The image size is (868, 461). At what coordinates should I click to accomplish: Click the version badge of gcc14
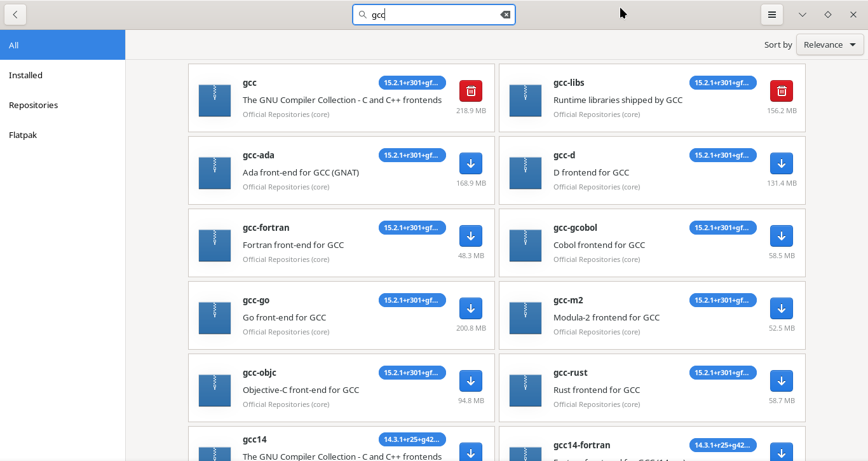(x=412, y=439)
